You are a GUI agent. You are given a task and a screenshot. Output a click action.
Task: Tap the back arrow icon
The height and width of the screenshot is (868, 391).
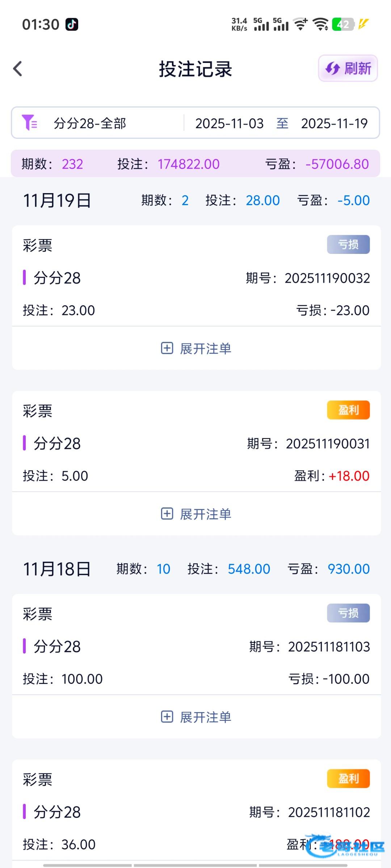18,69
